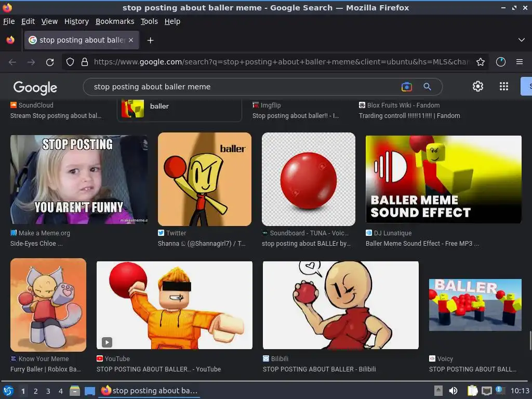Open the Google apps grid
532x399 pixels.
pyautogui.click(x=504, y=87)
